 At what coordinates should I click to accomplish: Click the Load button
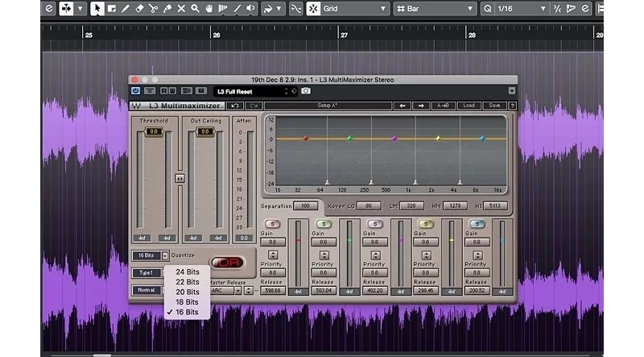click(469, 106)
